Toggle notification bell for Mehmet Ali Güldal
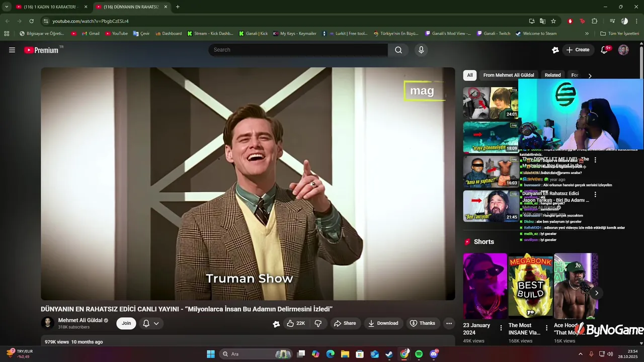Image resolution: width=644 pixels, height=362 pixels. (x=150, y=323)
